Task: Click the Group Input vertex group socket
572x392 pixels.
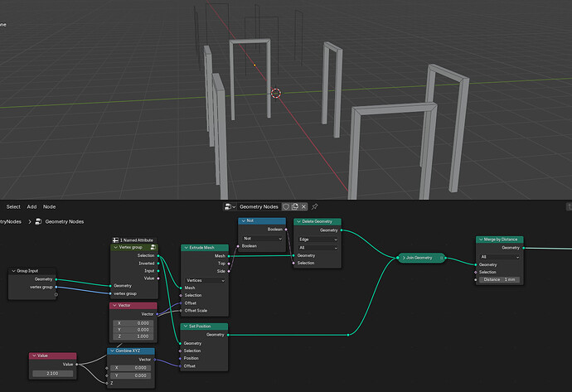Action: coord(56,287)
